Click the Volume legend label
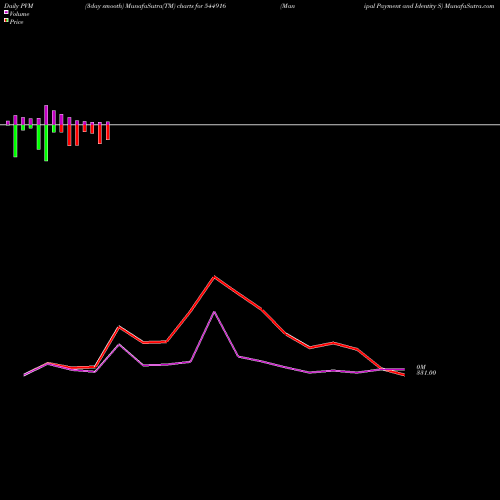 [x=19, y=14]
